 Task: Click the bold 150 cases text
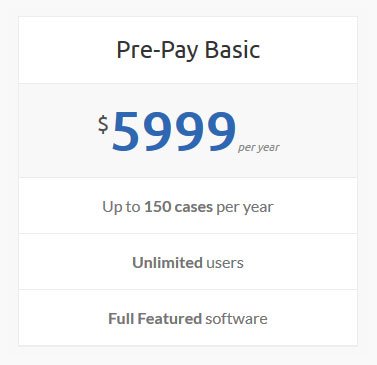click(178, 207)
